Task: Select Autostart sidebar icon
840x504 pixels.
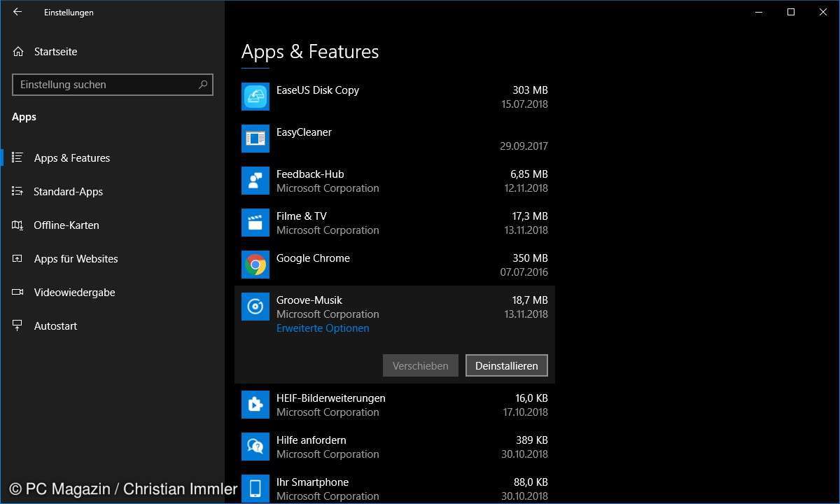Action: pos(17,325)
